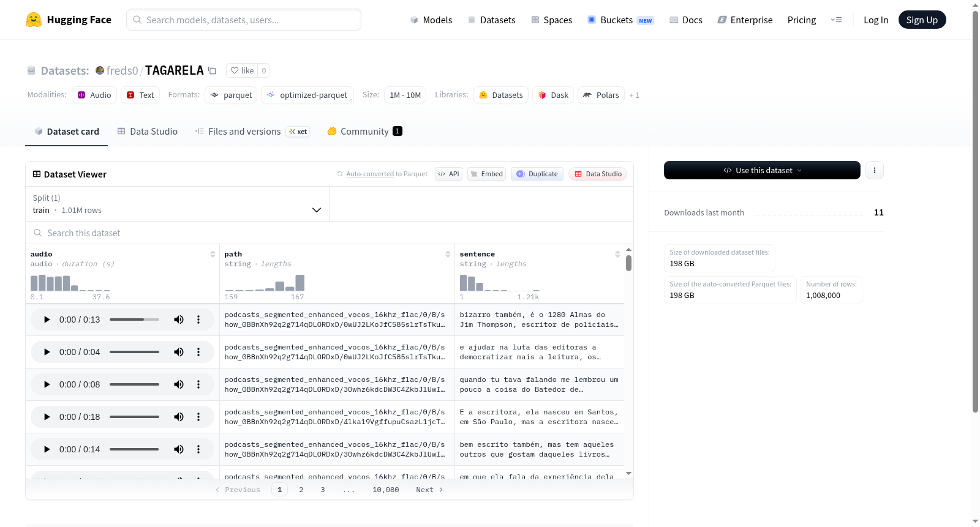
Task: Click the Log In link
Action: click(876, 20)
